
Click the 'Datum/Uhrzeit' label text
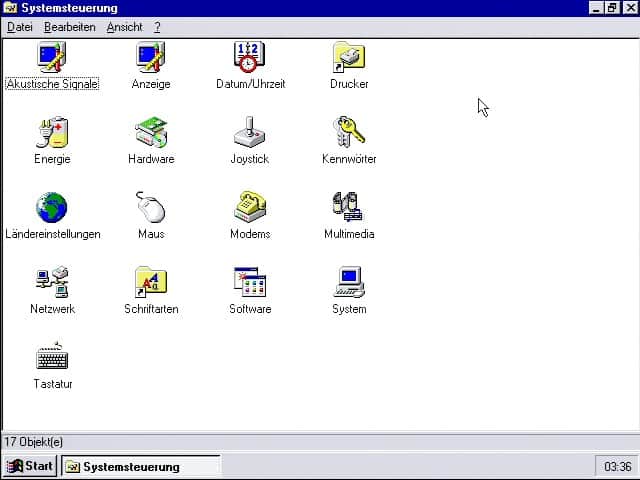click(x=251, y=84)
